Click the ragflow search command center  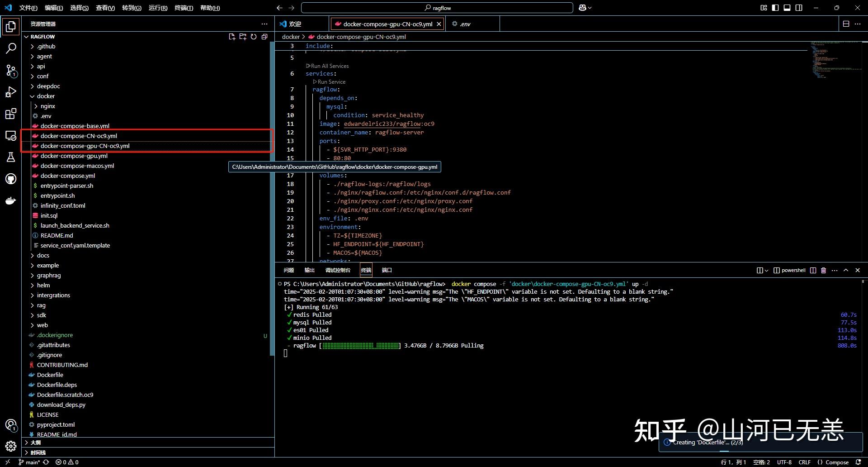pyautogui.click(x=437, y=8)
